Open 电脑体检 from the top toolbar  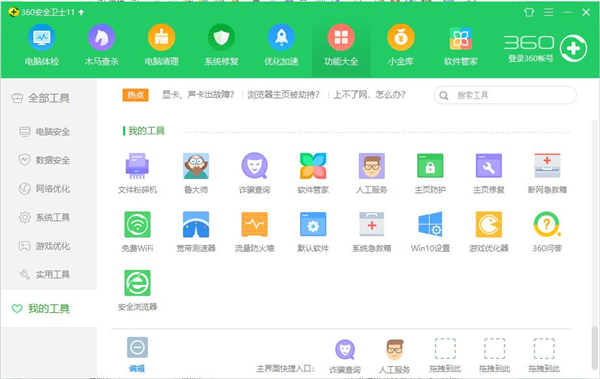tap(42, 45)
